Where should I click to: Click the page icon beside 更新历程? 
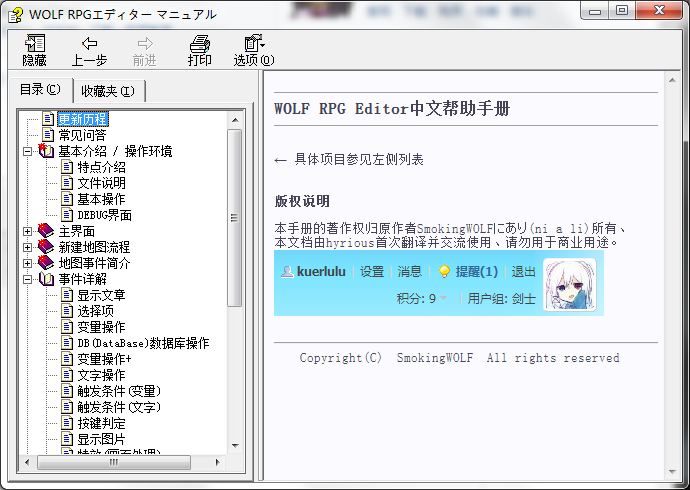(x=48, y=119)
